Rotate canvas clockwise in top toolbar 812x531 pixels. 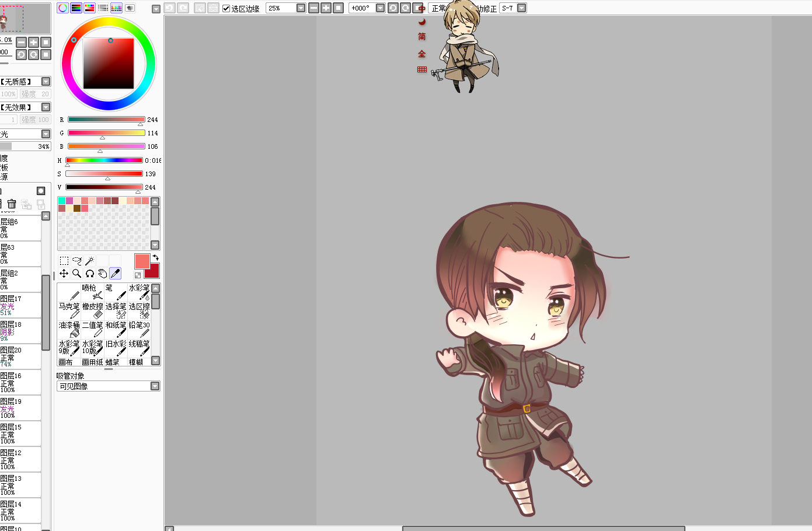(405, 8)
